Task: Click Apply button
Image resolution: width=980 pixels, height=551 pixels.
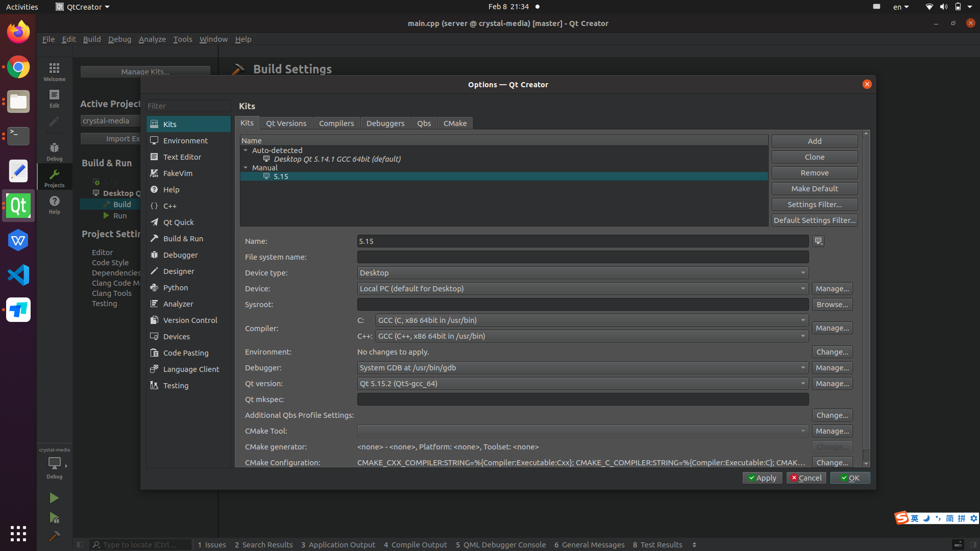Action: (762, 478)
